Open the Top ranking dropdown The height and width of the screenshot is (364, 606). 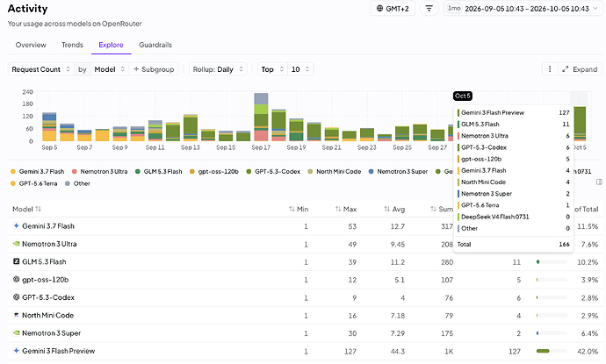coord(272,69)
